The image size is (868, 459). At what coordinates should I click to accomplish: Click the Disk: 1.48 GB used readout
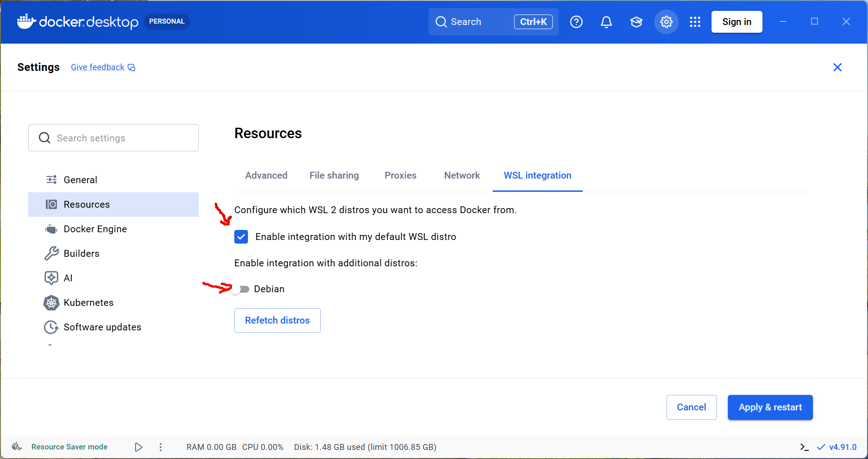click(x=365, y=447)
